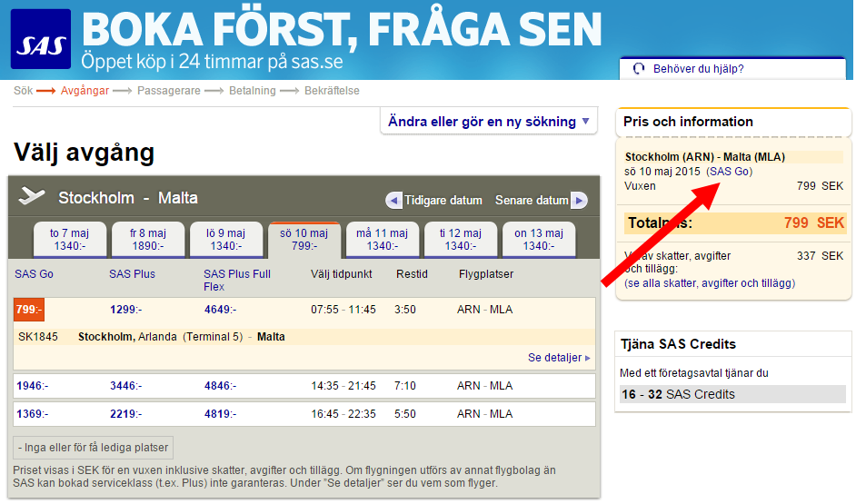Viewport: 856px width, 504px height.
Task: Click the 799 SEK total price
Action: point(814,222)
